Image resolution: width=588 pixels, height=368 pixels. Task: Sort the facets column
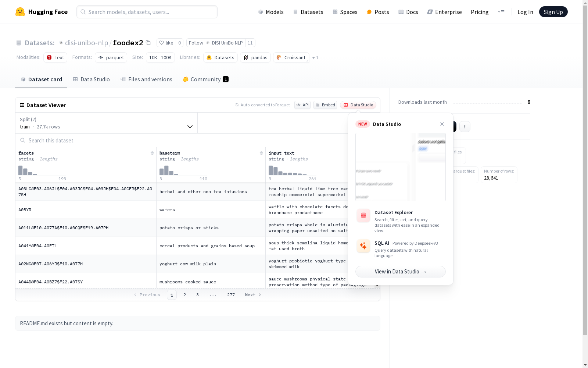pos(152,153)
